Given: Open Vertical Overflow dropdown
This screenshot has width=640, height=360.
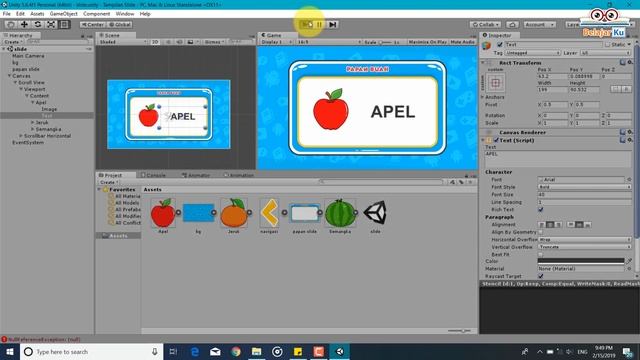Looking at the screenshot, I should (584, 247).
